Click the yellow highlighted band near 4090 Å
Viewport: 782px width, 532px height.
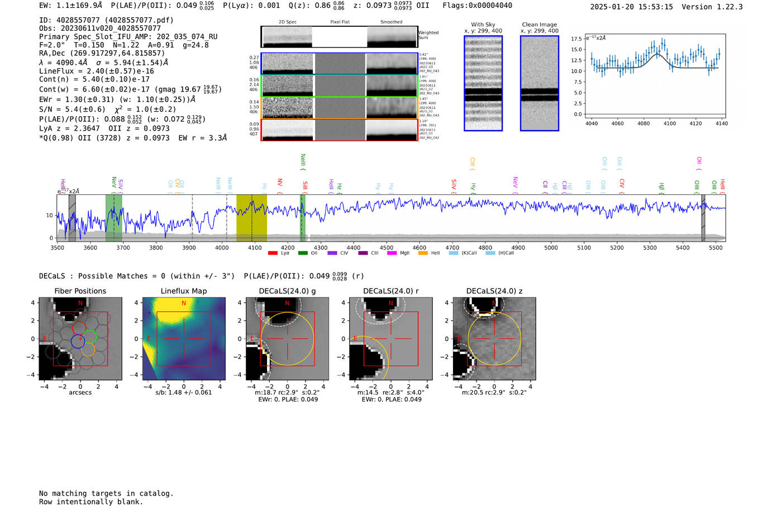point(251,218)
